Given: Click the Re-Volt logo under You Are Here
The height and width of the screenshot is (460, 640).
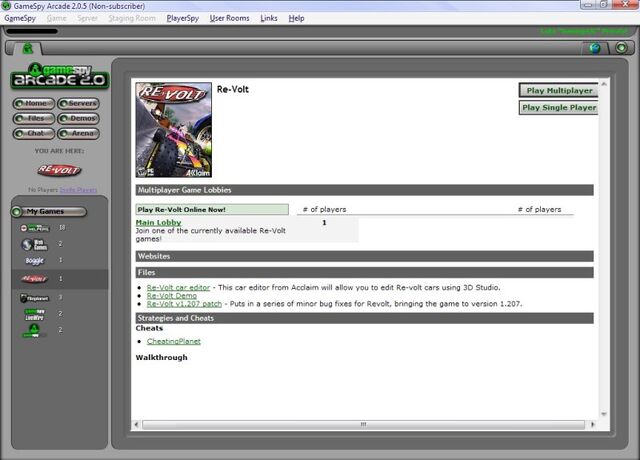Looking at the screenshot, I should 59,170.
